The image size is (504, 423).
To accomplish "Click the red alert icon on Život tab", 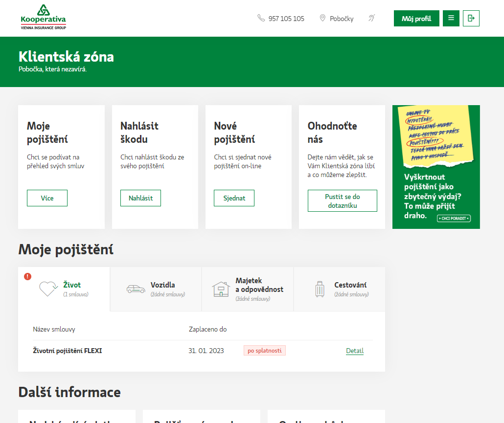I will point(27,276).
